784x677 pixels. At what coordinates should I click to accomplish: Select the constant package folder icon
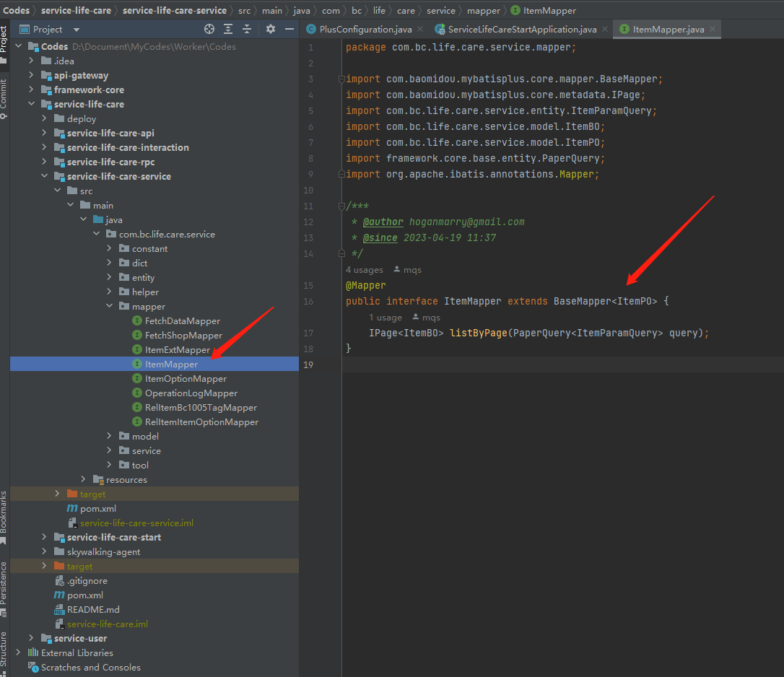click(x=124, y=248)
